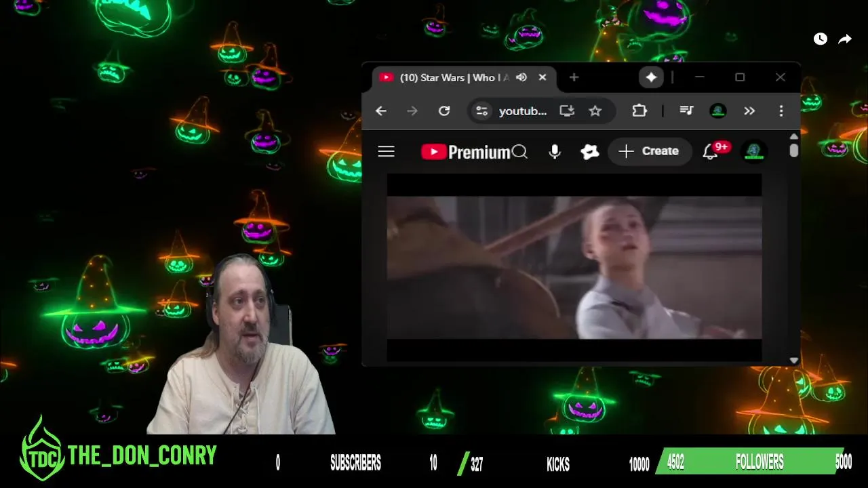Viewport: 868px width, 488px height.
Task: Go back in the browser history
Action: pyautogui.click(x=381, y=111)
